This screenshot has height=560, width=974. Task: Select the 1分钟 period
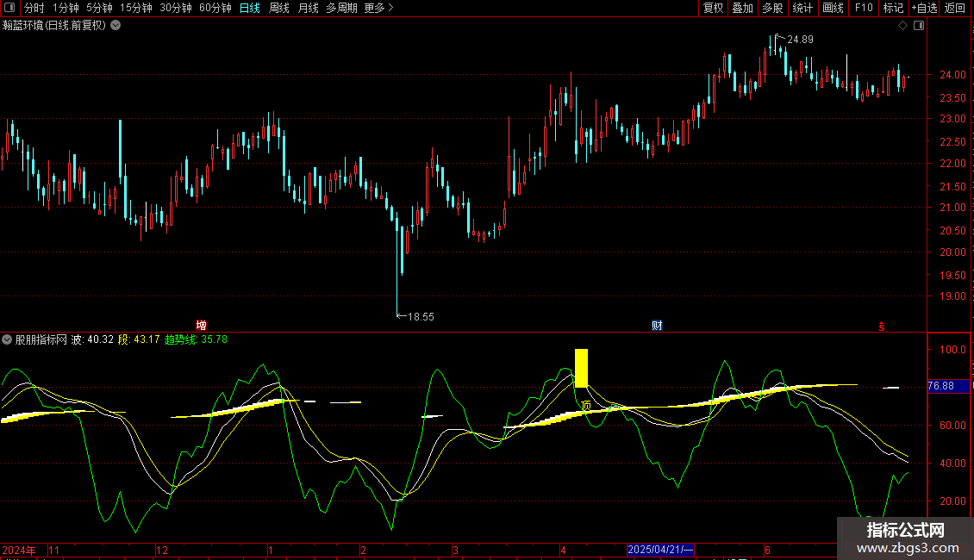(x=66, y=8)
